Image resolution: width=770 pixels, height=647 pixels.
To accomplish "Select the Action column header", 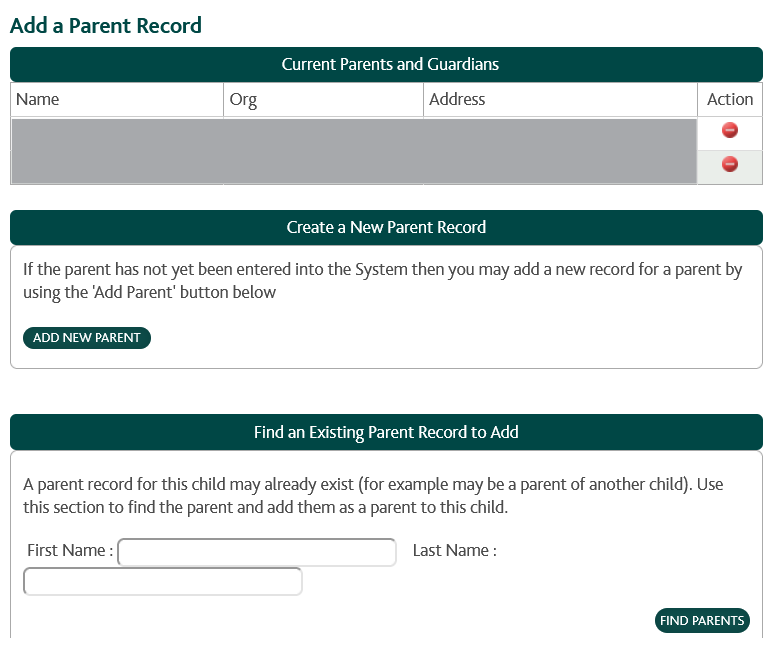I will point(730,100).
